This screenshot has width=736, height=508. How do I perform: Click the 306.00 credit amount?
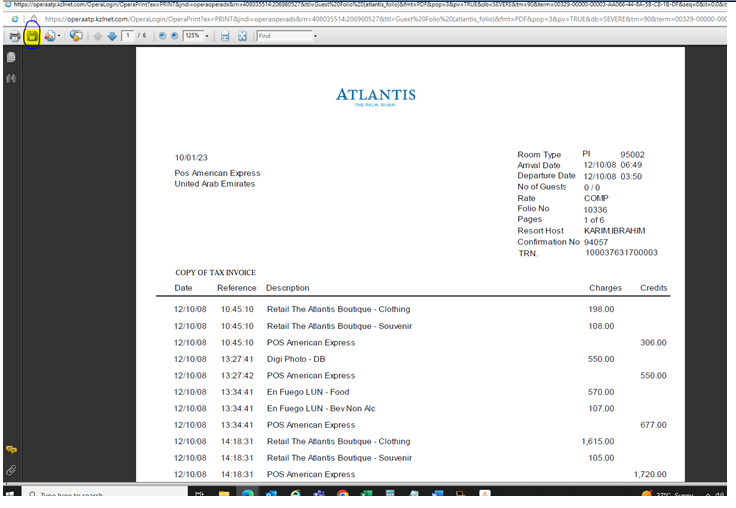pos(653,343)
